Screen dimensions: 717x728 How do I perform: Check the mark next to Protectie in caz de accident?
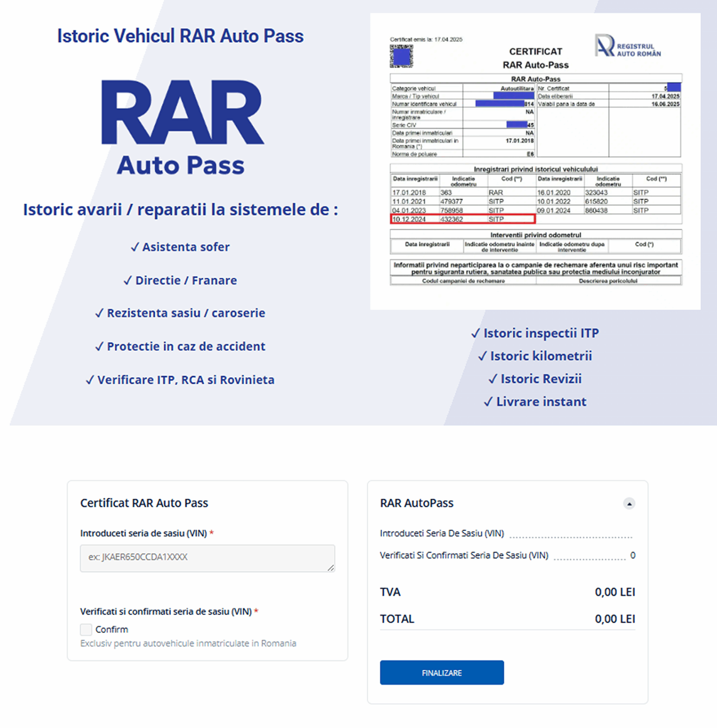point(99,346)
